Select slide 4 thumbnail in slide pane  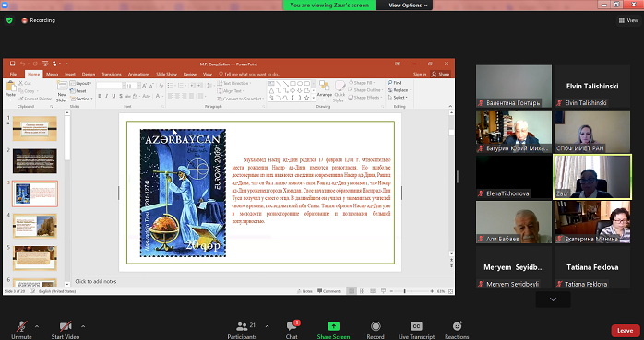[x=35, y=226]
